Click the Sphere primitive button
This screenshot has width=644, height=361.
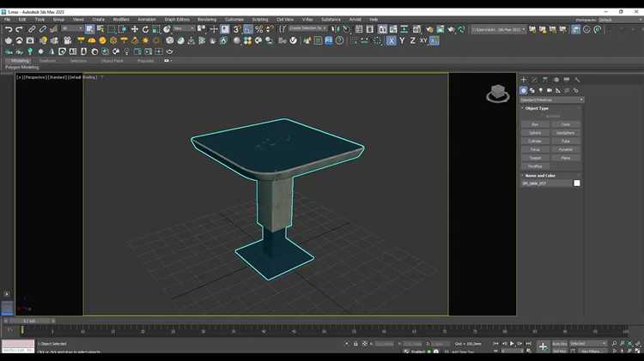click(x=535, y=133)
